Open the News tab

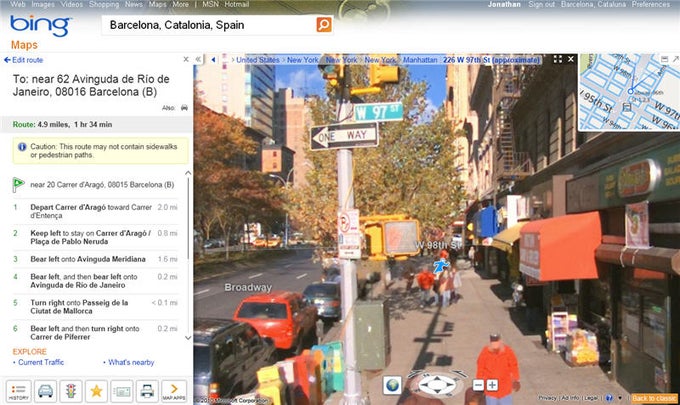point(134,4)
